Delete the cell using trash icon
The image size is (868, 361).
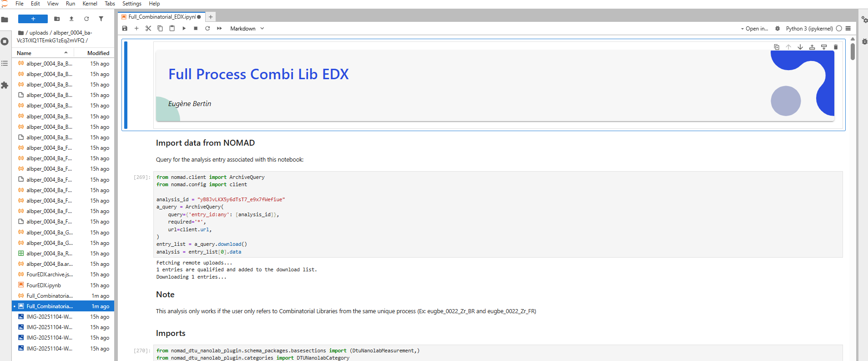tap(835, 47)
